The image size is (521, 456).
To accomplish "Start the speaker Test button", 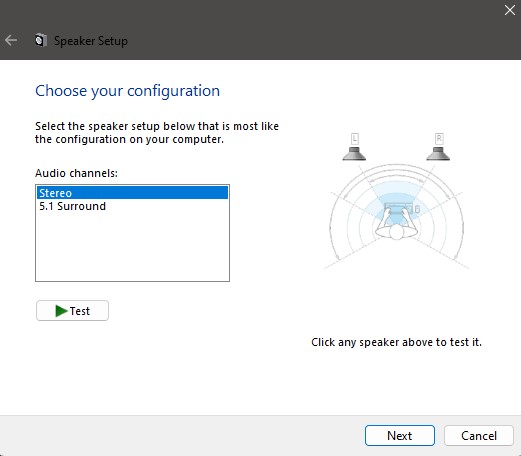I will point(72,311).
